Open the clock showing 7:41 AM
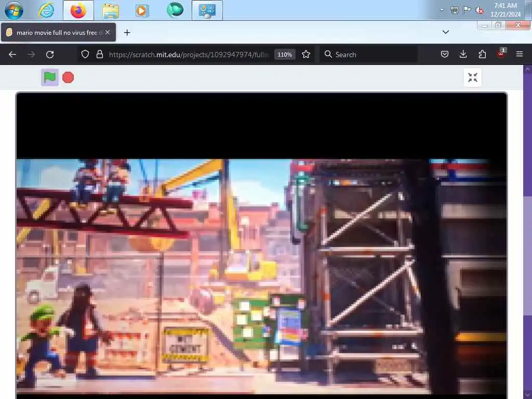Image resolution: width=532 pixels, height=399 pixels. coord(505,10)
